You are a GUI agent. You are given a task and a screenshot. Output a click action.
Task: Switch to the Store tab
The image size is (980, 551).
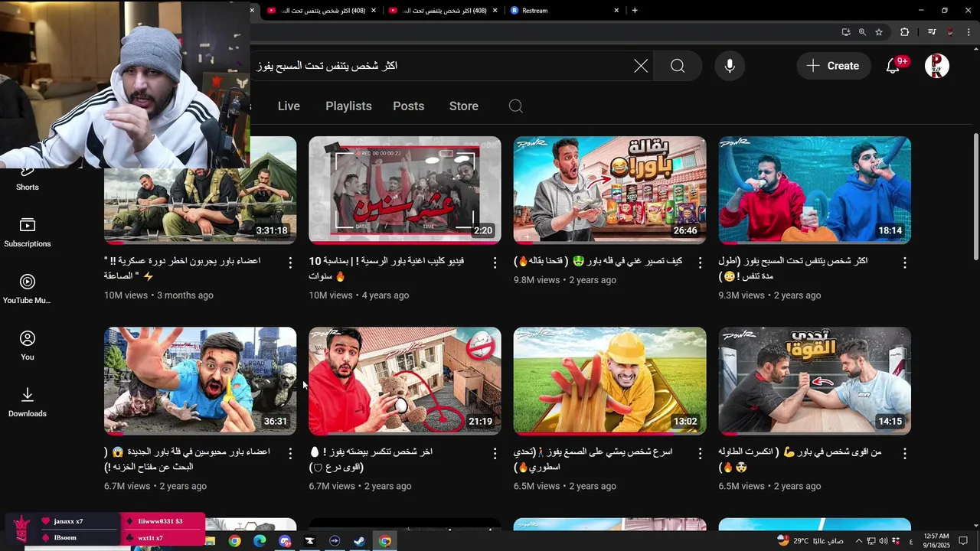click(x=463, y=106)
